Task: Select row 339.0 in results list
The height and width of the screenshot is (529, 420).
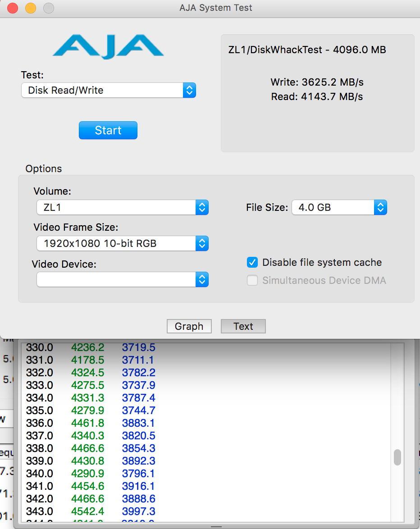Action: pos(206,461)
